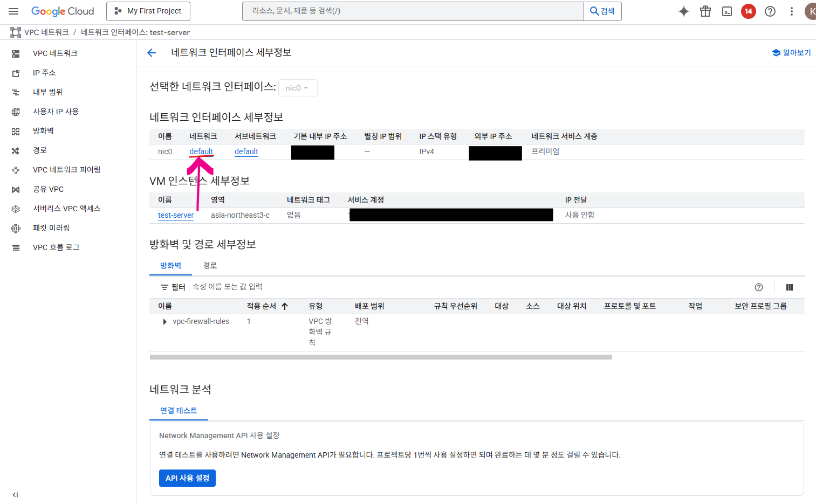
Task: Click the IP 주소 sidebar icon
Action: tap(16, 73)
